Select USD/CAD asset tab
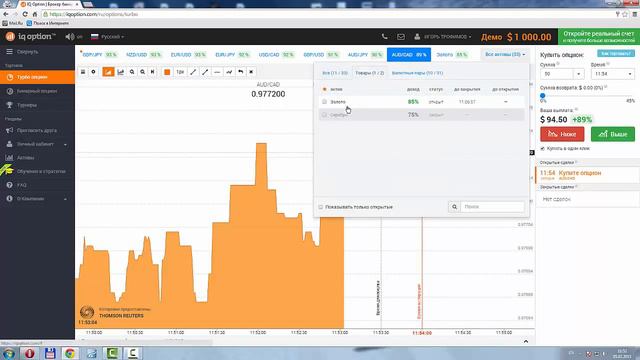 (276, 55)
